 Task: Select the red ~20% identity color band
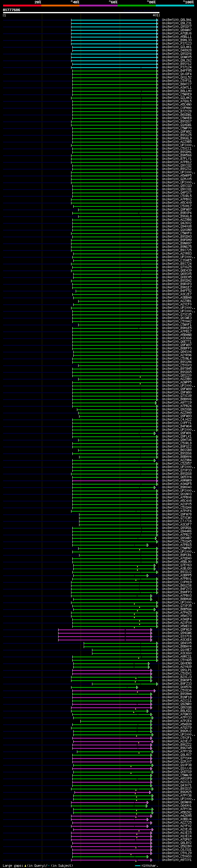(22, 6)
